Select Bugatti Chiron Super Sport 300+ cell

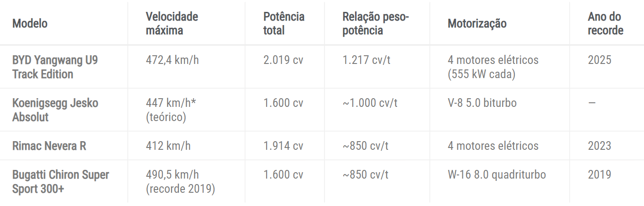[x=61, y=181]
